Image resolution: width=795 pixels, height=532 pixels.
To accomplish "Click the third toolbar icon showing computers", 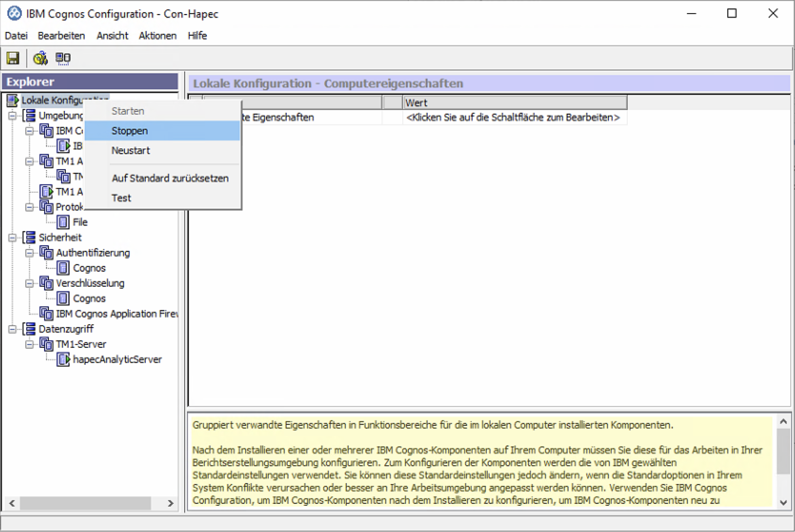I will pyautogui.click(x=63, y=58).
